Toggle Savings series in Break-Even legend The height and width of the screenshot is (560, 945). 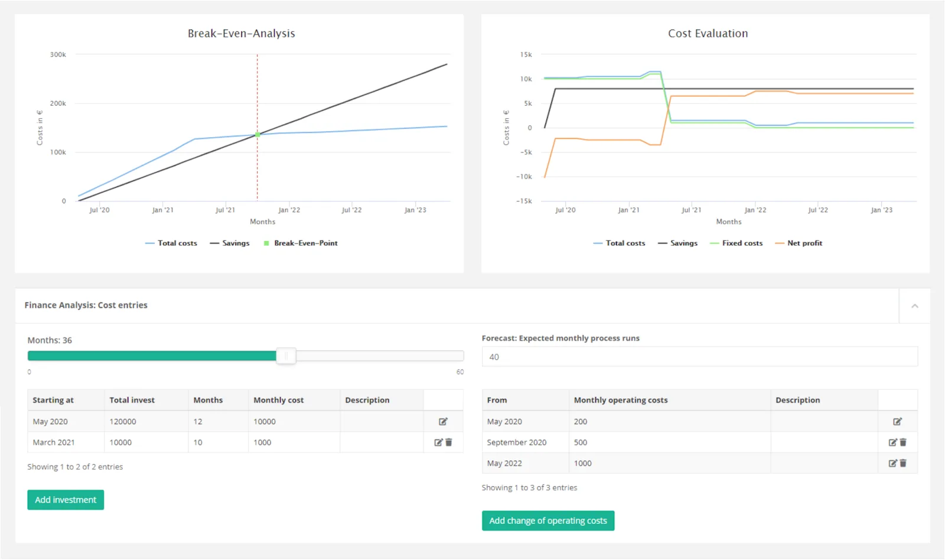click(x=230, y=243)
